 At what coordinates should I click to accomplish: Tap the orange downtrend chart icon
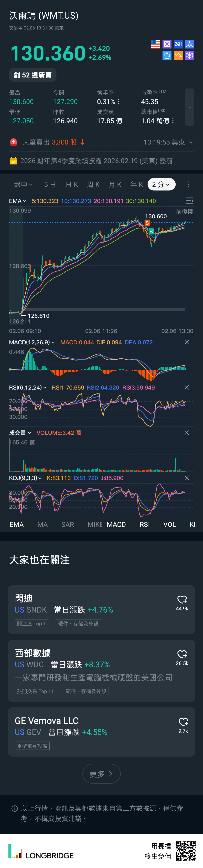(x=178, y=55)
